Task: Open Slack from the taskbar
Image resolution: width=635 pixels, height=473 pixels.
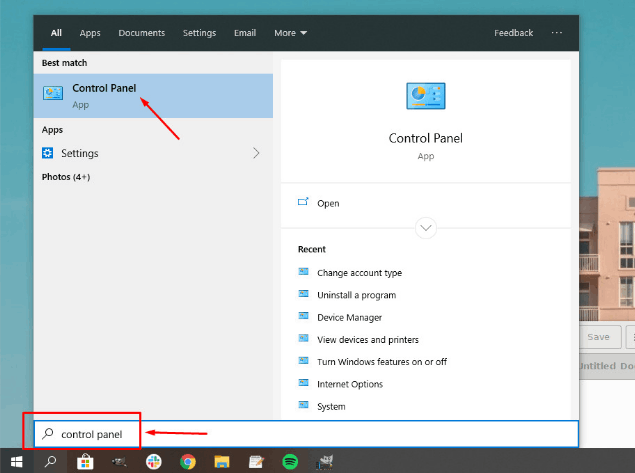Action: (x=153, y=462)
